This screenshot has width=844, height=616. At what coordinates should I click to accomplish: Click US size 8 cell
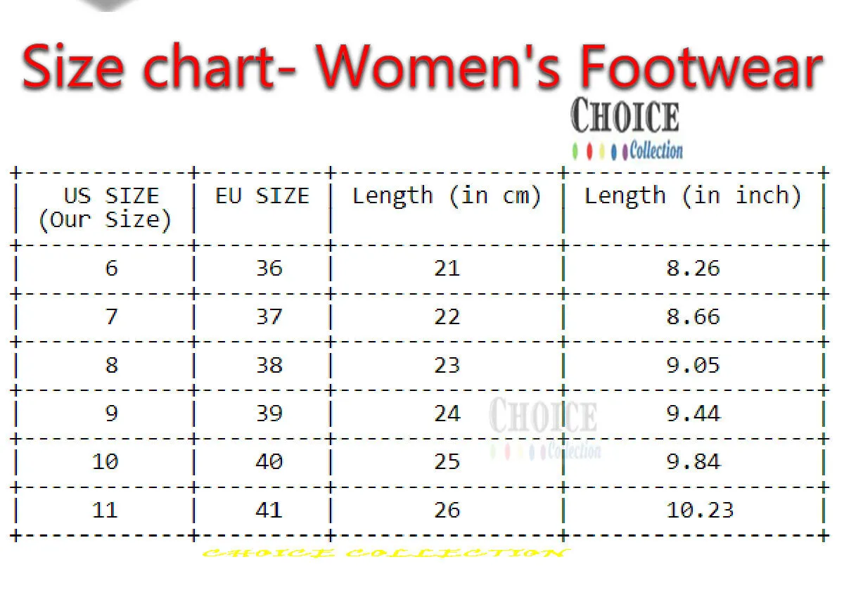tap(112, 365)
